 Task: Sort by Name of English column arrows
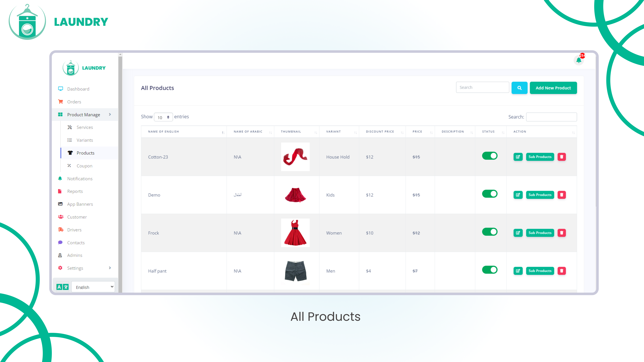(x=223, y=132)
